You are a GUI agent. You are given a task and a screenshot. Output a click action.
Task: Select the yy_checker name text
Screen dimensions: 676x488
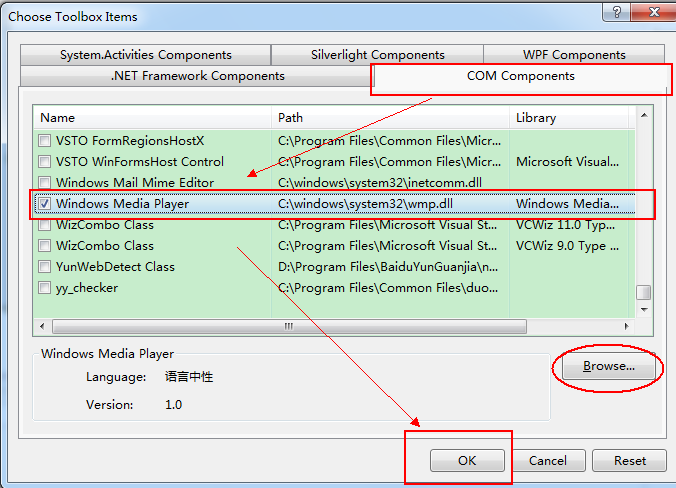pyautogui.click(x=87, y=288)
